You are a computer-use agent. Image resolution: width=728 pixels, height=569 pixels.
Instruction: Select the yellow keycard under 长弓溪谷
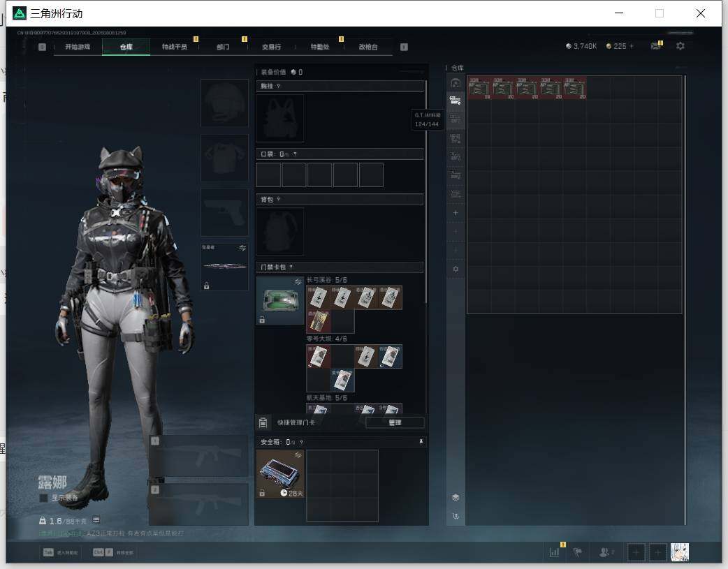[319, 321]
